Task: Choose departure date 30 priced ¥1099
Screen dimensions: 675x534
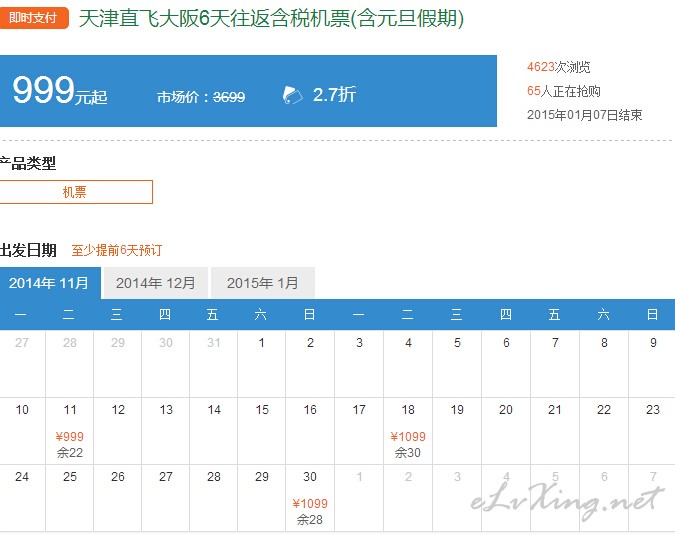Action: coord(310,498)
